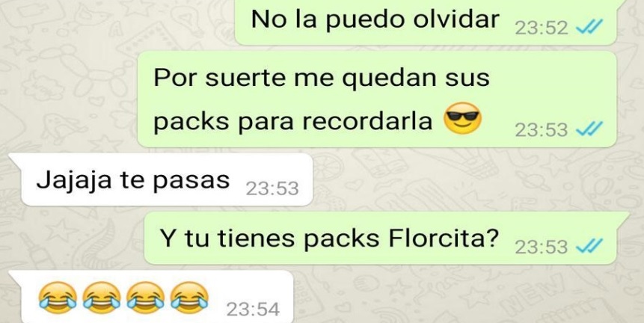Image resolution: width=644 pixels, height=323 pixels.
Task: Select the 'Por suerte me quedan sus' message text
Action: (322, 78)
